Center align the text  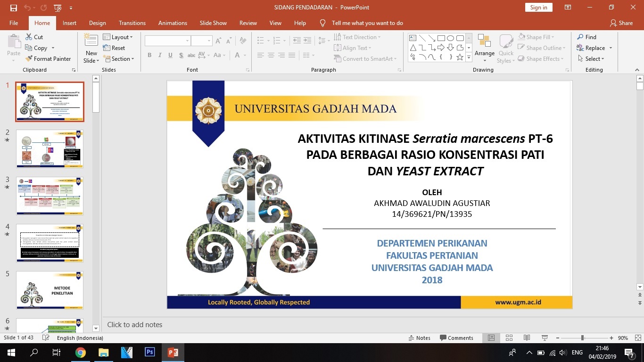[271, 55]
